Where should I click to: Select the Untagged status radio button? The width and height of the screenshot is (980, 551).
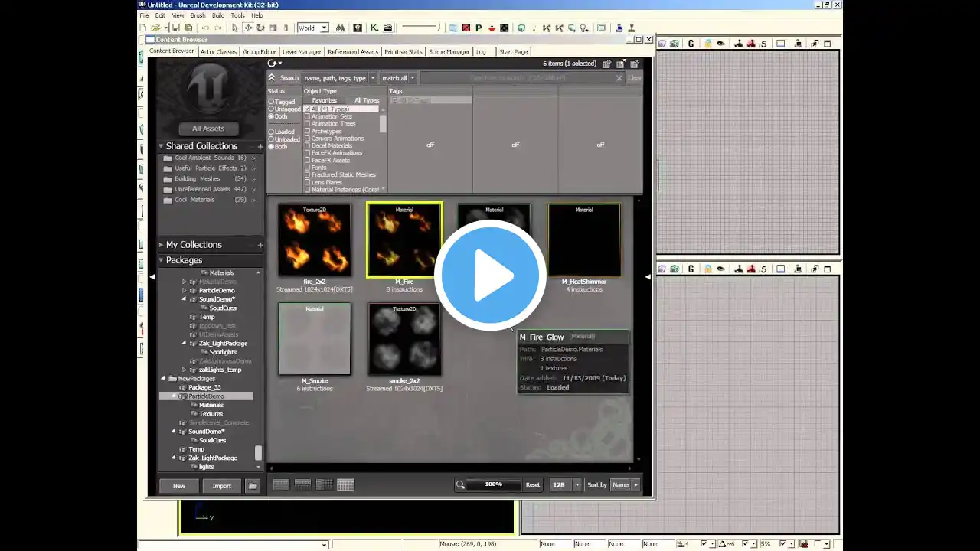(x=271, y=109)
